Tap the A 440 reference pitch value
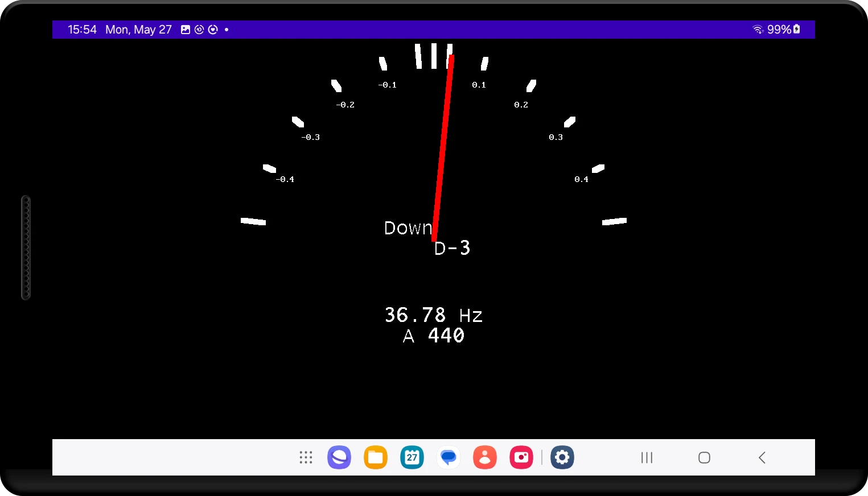The height and width of the screenshot is (496, 868). pyautogui.click(x=434, y=336)
